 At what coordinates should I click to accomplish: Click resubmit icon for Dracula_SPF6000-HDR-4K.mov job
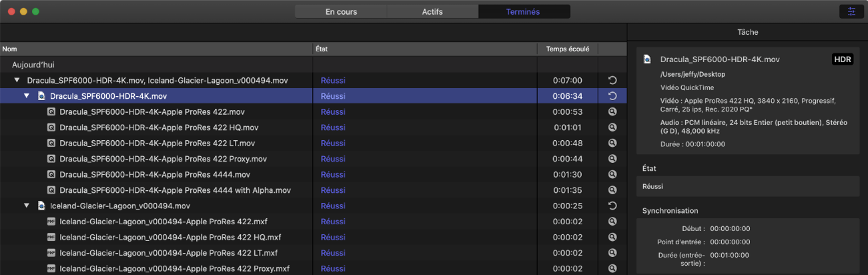(612, 96)
